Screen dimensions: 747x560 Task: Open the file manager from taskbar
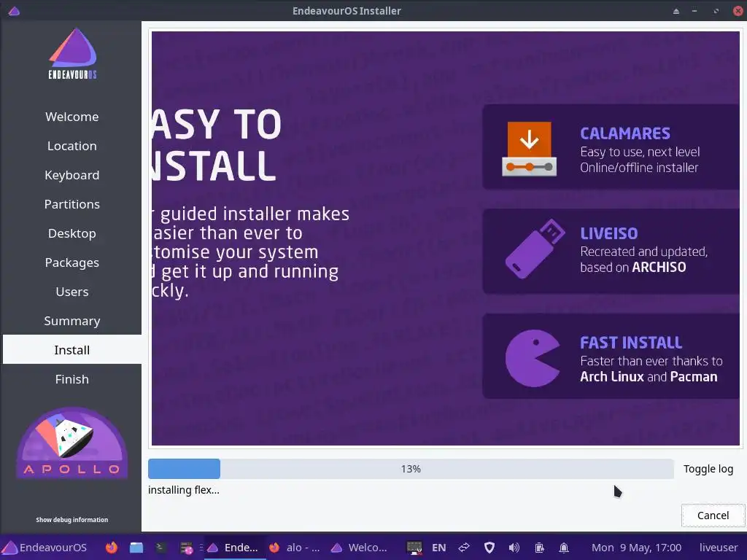pos(136,548)
